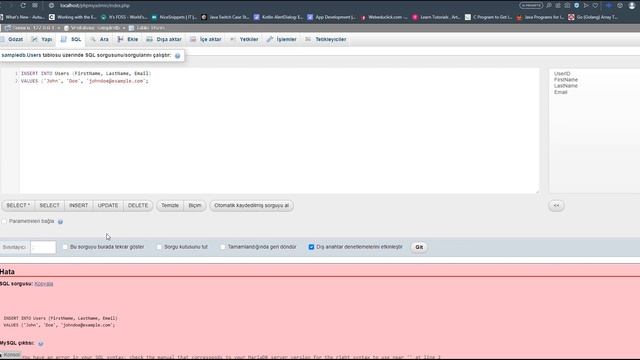Open the Dışa aktar export tab

tap(164, 39)
